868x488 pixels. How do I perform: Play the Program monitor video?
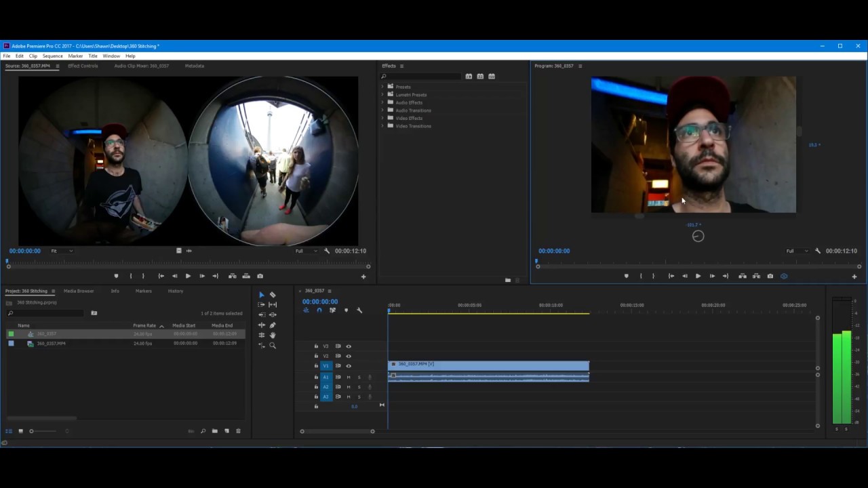[698, 276]
